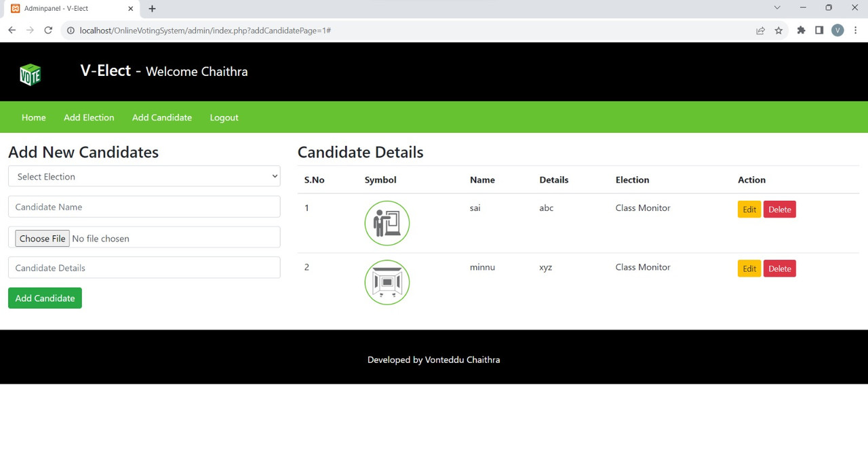
Task: Open the browser extensions puzzle icon
Action: coord(800,31)
